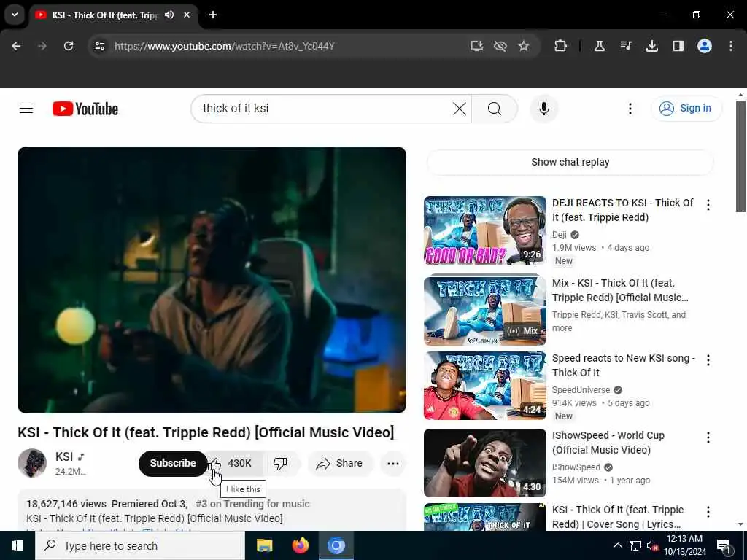Open browser downloads icon
The image size is (747, 560).
(x=651, y=46)
